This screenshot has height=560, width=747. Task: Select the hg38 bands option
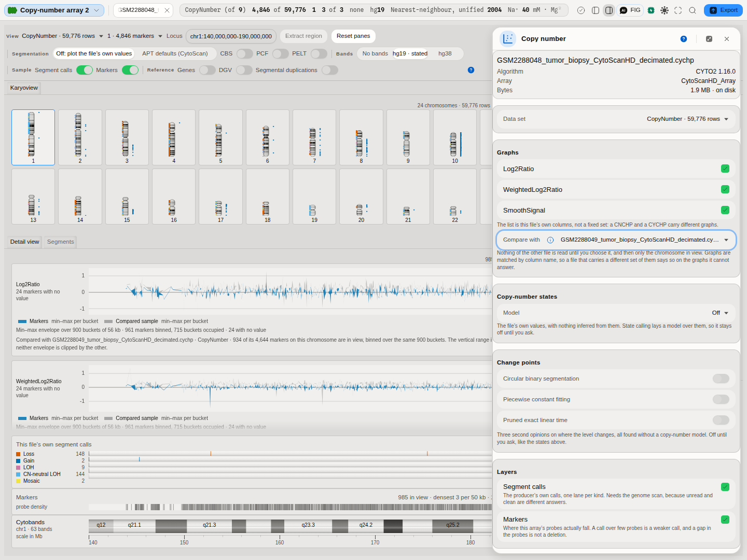(445, 53)
